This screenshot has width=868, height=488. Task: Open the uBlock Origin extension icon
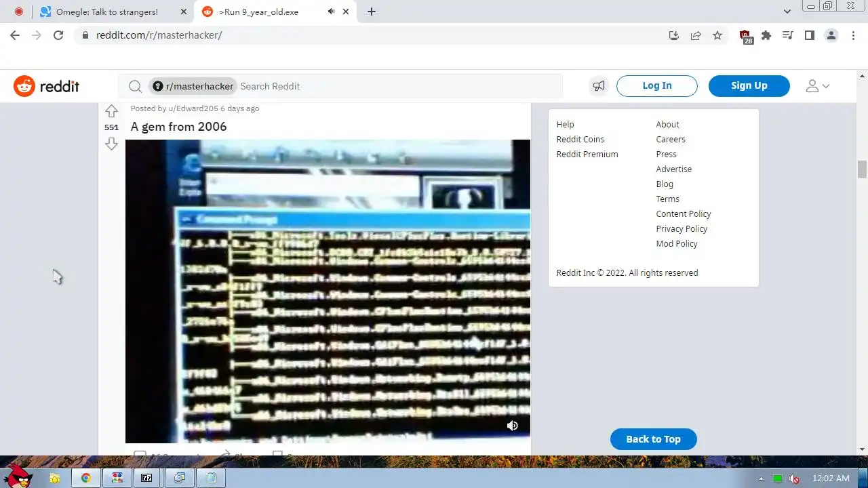click(745, 36)
